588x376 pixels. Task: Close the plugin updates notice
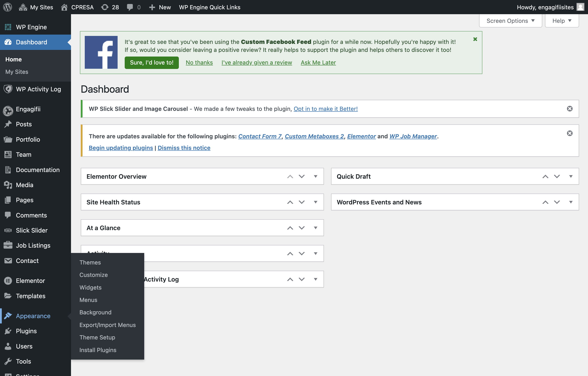point(570,133)
